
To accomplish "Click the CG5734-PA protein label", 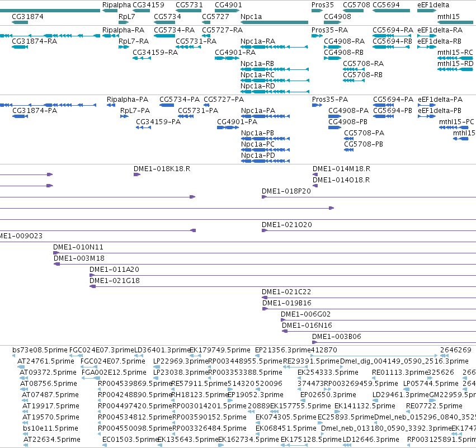I will coord(180,100).
